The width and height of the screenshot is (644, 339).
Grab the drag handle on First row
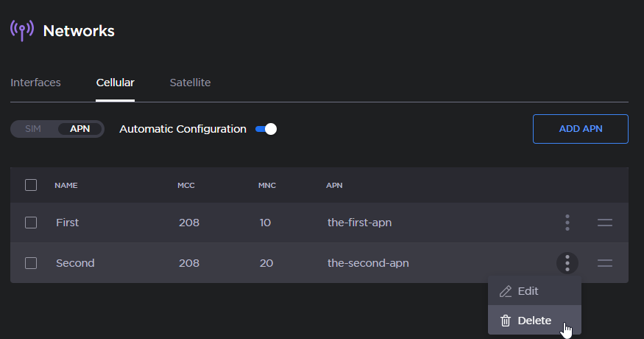605,223
